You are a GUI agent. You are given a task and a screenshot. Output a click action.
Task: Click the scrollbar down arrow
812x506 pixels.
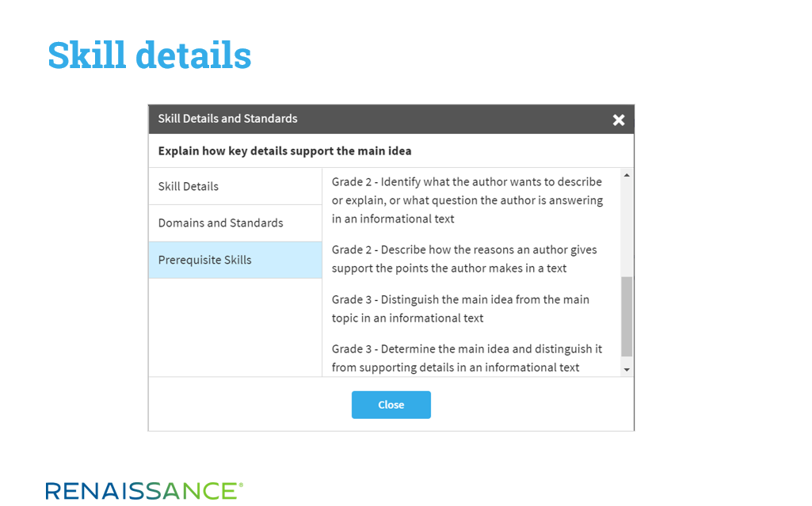(627, 370)
